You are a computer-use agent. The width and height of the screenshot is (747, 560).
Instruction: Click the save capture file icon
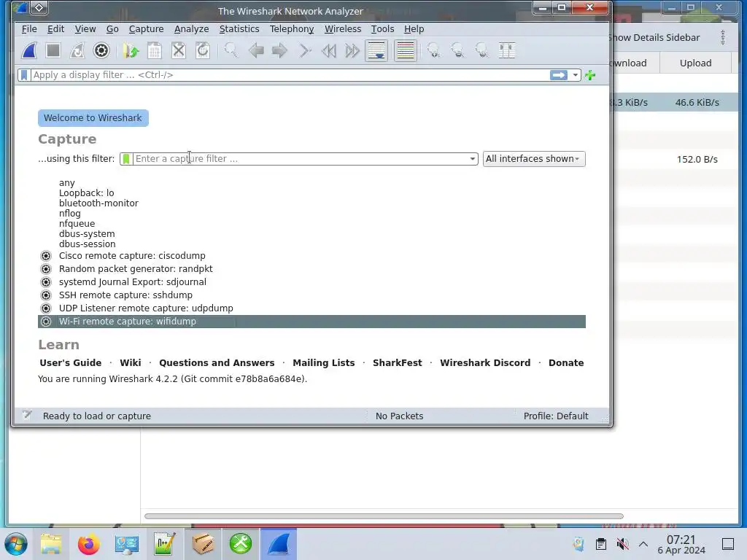pos(155,50)
